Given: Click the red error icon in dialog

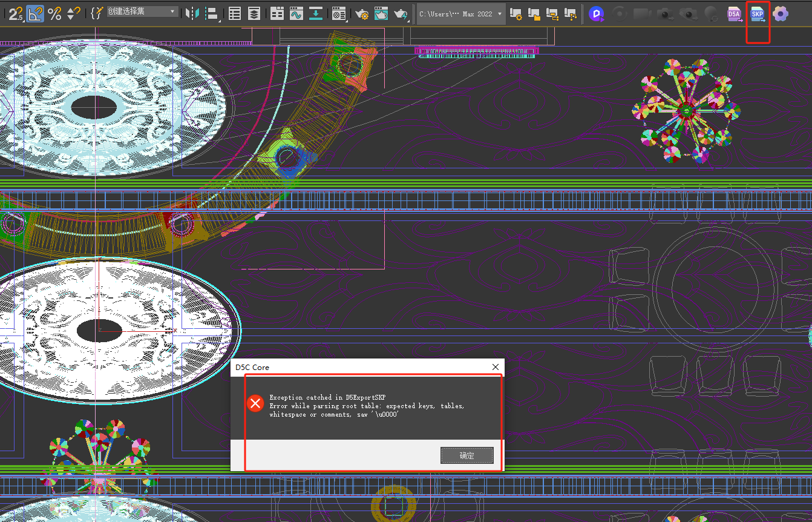Looking at the screenshot, I should [x=256, y=403].
